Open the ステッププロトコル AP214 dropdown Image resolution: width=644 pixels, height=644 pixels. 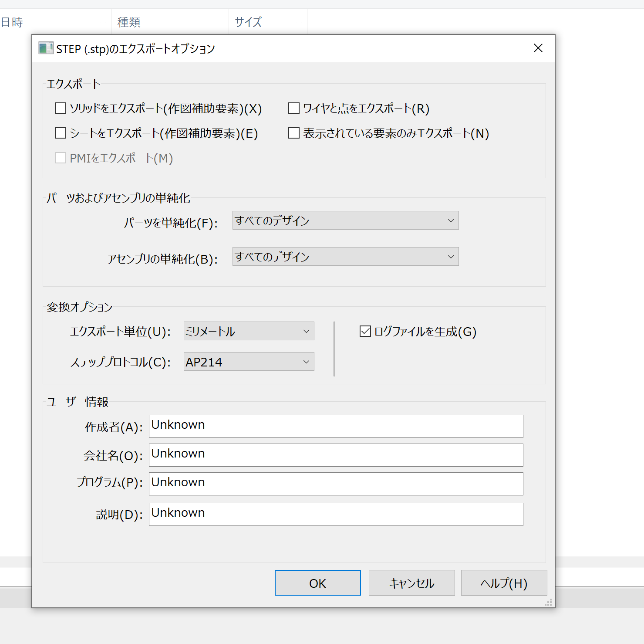click(x=249, y=362)
